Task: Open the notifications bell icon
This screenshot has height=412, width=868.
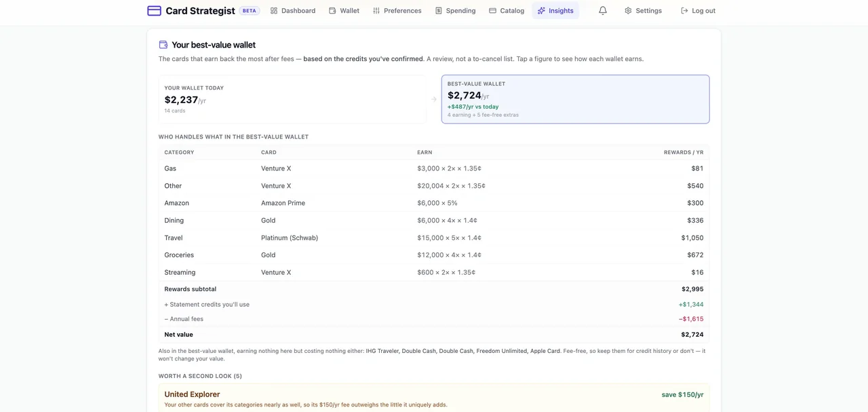Action: [603, 11]
